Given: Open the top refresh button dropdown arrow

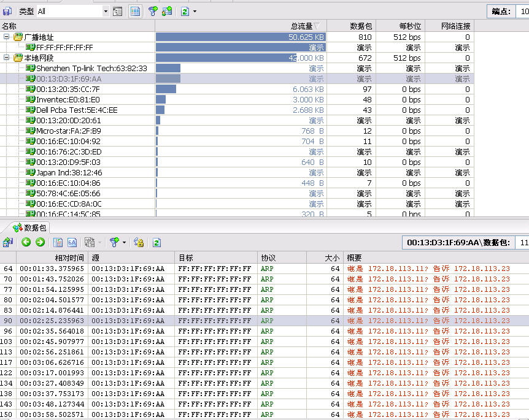Looking at the screenshot, I should [x=195, y=11].
